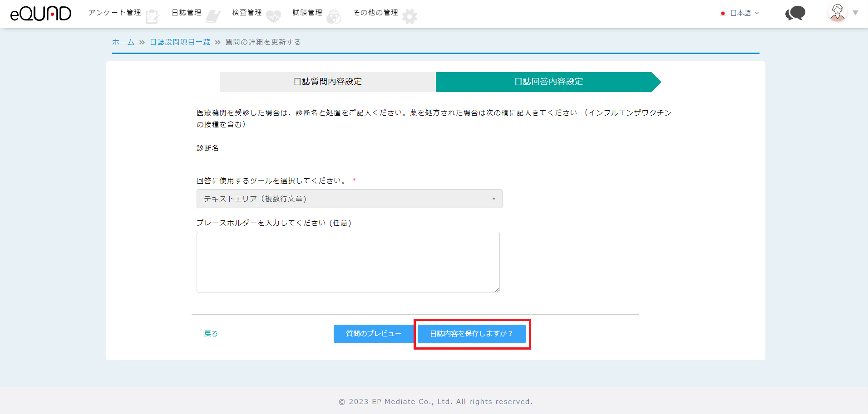Open the テキストエリア（複数行文章） tool dropdown
This screenshot has height=414, width=868.
pos(349,199)
